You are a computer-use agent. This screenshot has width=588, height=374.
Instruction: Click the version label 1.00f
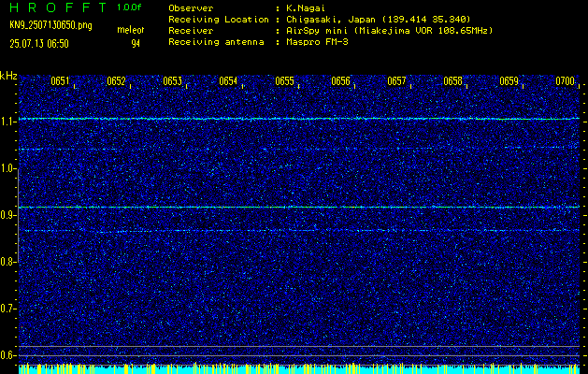[129, 7]
